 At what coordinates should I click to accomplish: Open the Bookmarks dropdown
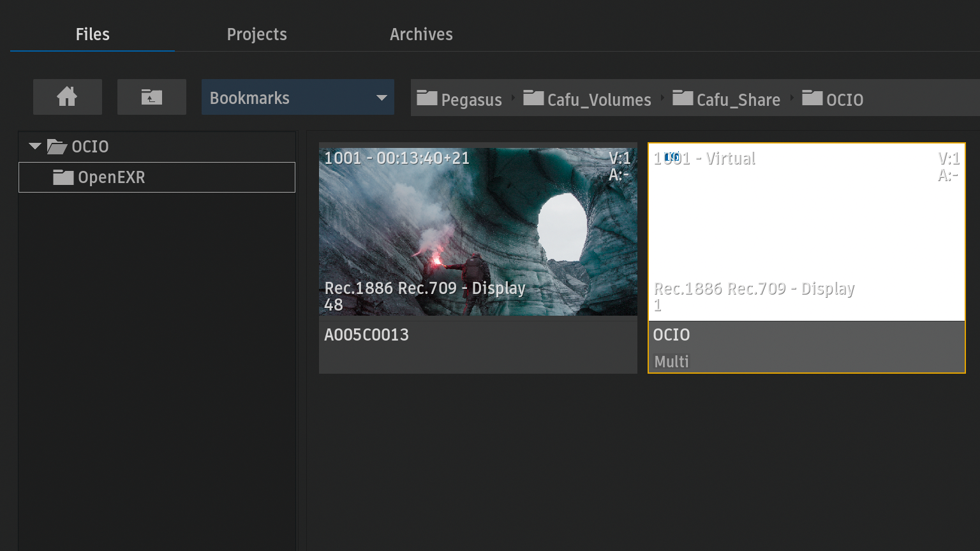click(297, 97)
